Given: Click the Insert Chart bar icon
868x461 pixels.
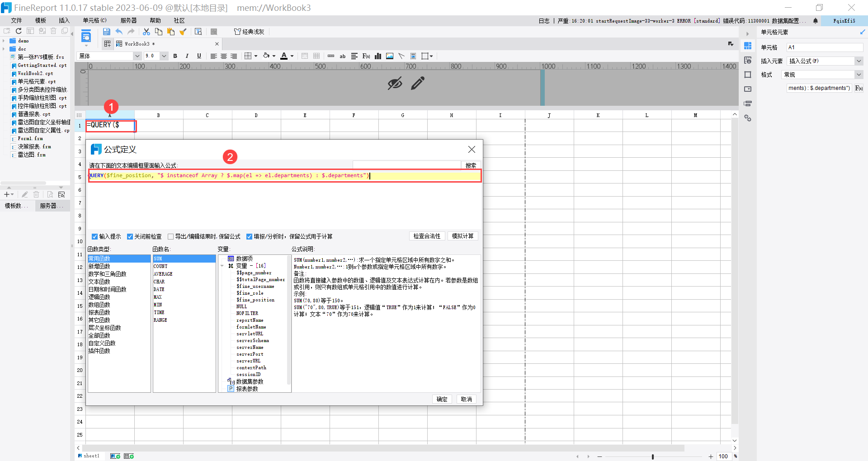Looking at the screenshot, I should [378, 56].
